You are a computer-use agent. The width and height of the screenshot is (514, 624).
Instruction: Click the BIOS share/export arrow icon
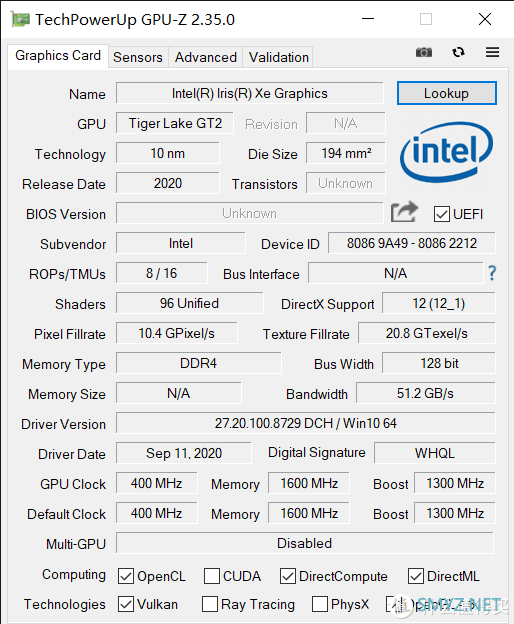[404, 212]
